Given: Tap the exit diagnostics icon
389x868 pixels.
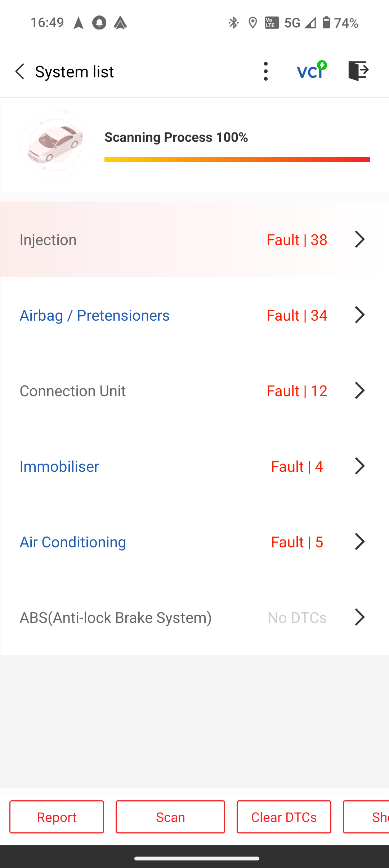Looking at the screenshot, I should (358, 71).
